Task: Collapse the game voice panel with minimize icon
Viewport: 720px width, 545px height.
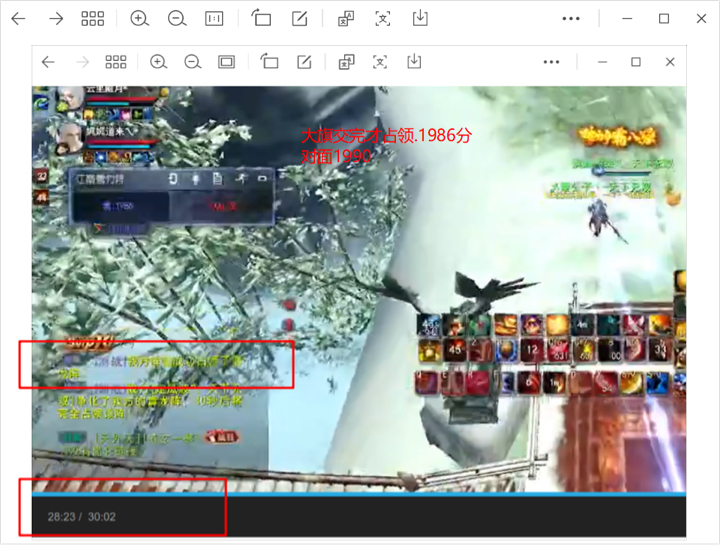Action: [262, 178]
